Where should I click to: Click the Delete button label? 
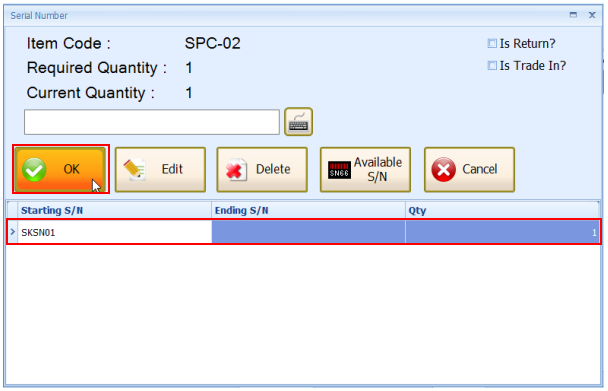tap(273, 169)
